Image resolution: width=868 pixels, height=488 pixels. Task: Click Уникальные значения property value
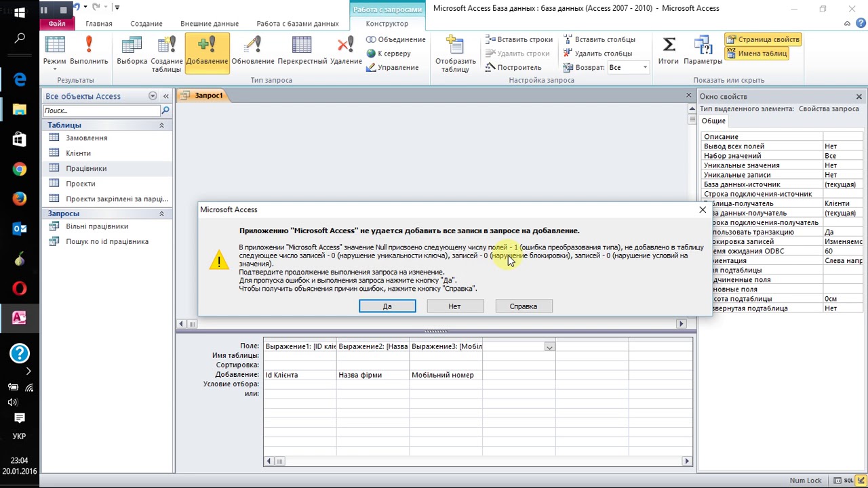[x=844, y=165]
